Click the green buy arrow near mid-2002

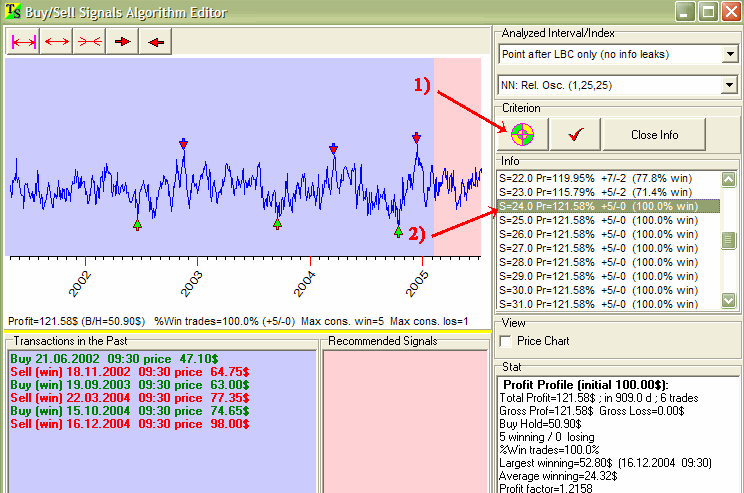[137, 225]
